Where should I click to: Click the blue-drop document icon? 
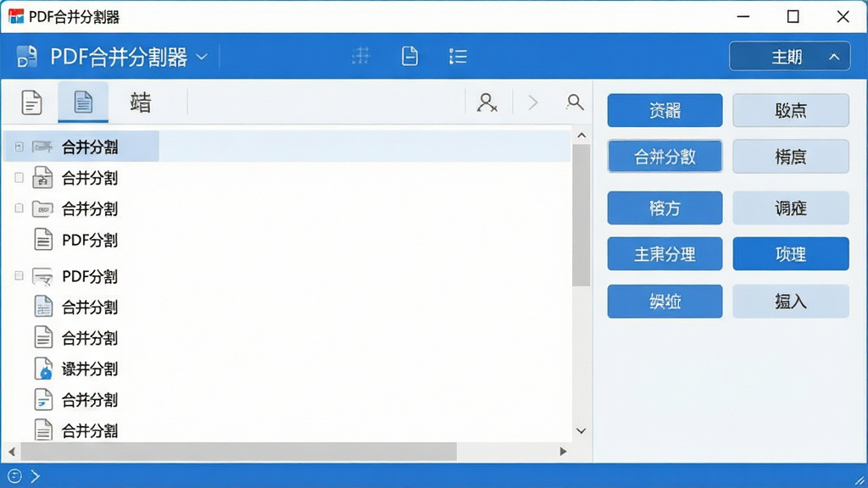pos(43,369)
